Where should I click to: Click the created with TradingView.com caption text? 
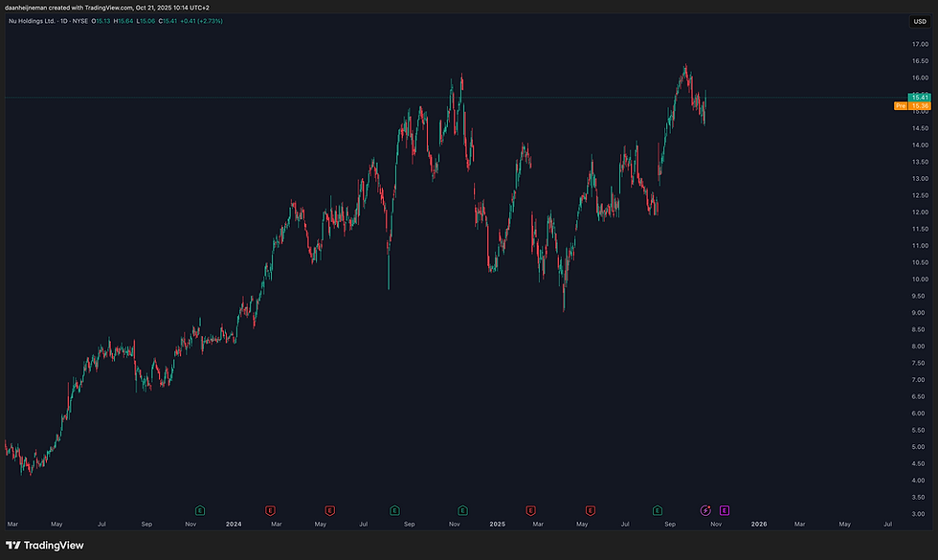click(x=90, y=8)
